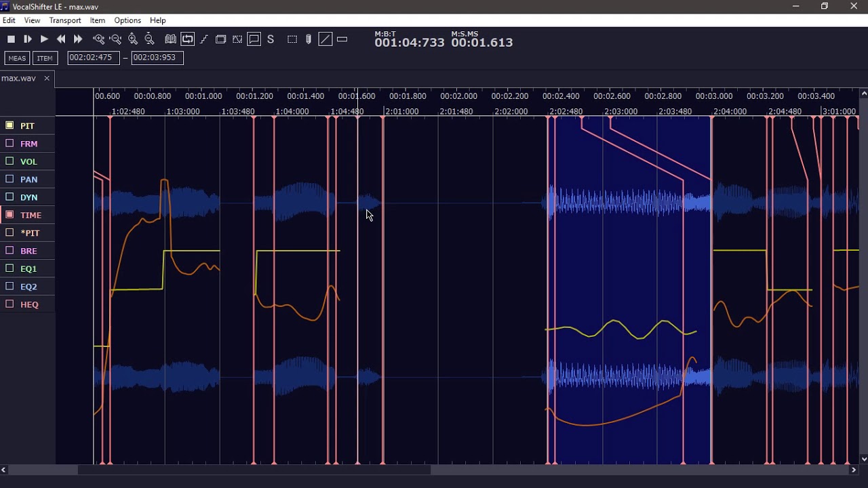
Task: Start playback with the play triangle
Action: pyautogui.click(x=44, y=39)
